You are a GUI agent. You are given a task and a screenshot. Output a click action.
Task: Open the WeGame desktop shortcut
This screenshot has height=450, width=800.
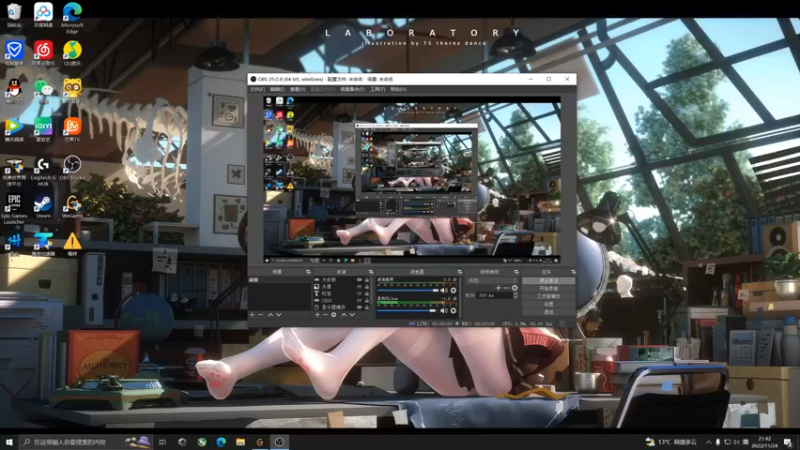72,206
